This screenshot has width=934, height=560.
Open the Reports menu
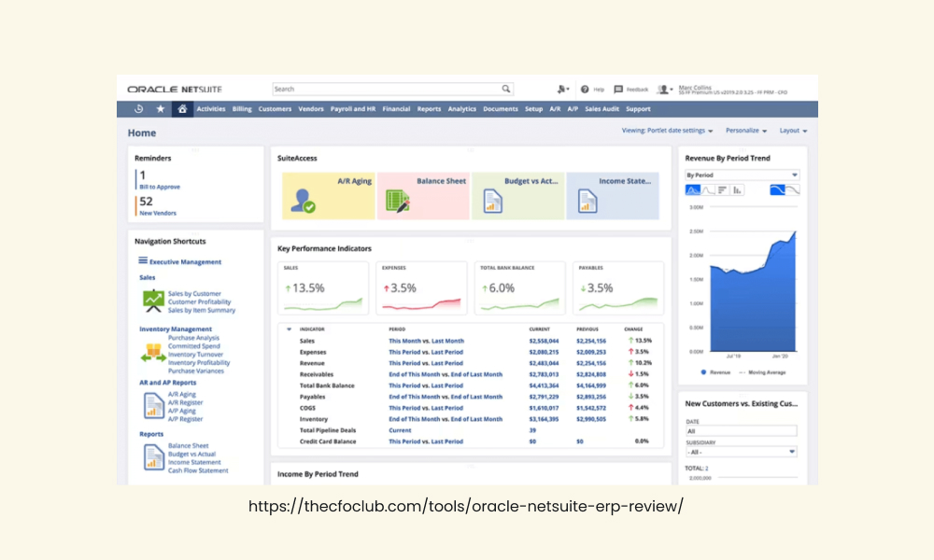(429, 109)
